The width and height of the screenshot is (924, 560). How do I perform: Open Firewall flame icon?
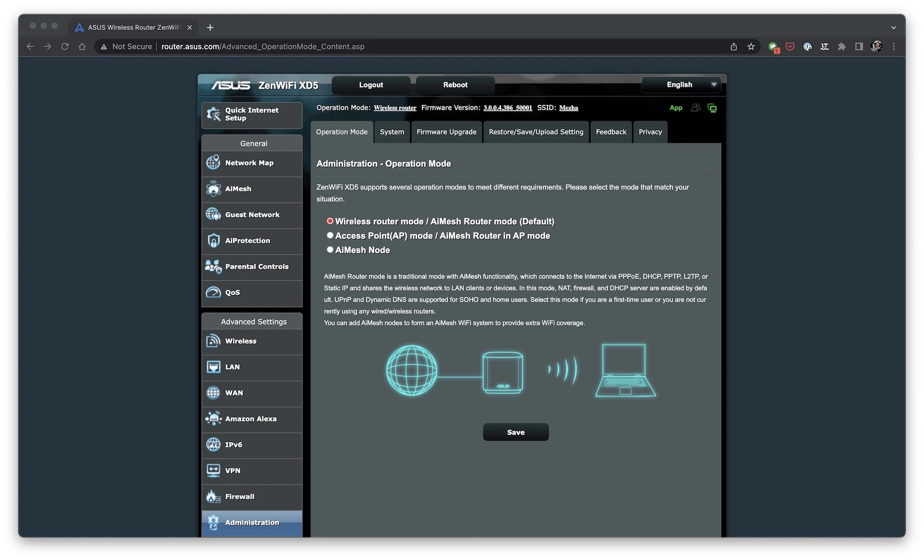tap(213, 496)
